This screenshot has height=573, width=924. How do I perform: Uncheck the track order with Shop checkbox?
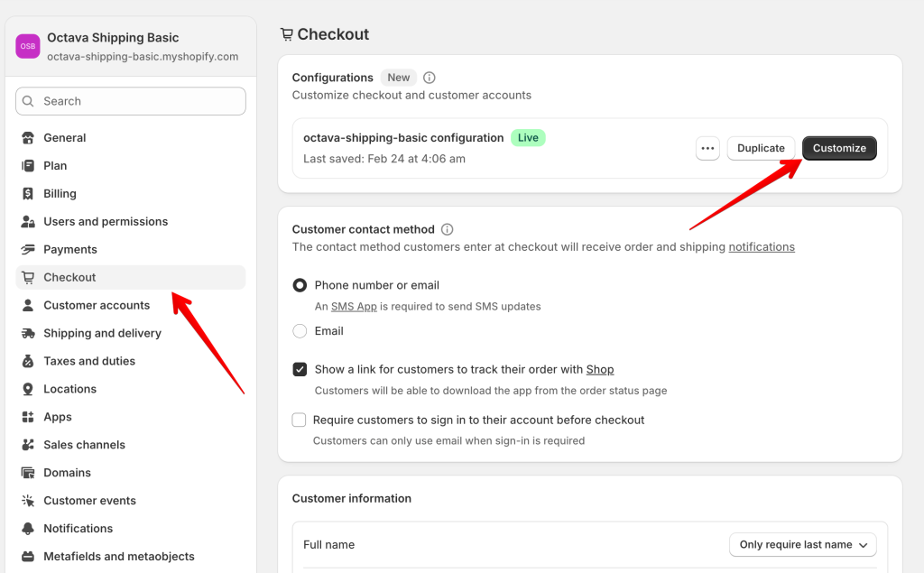click(300, 369)
